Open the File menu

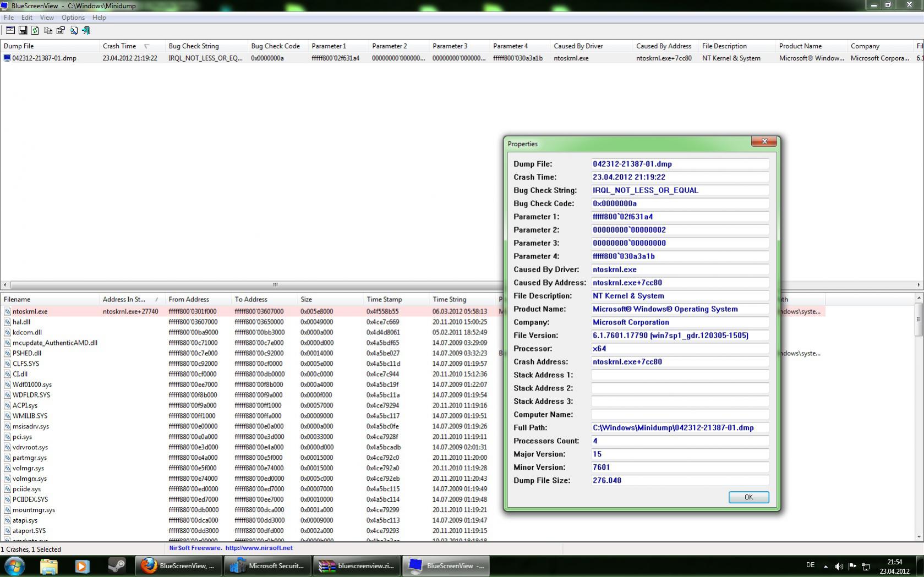[9, 18]
